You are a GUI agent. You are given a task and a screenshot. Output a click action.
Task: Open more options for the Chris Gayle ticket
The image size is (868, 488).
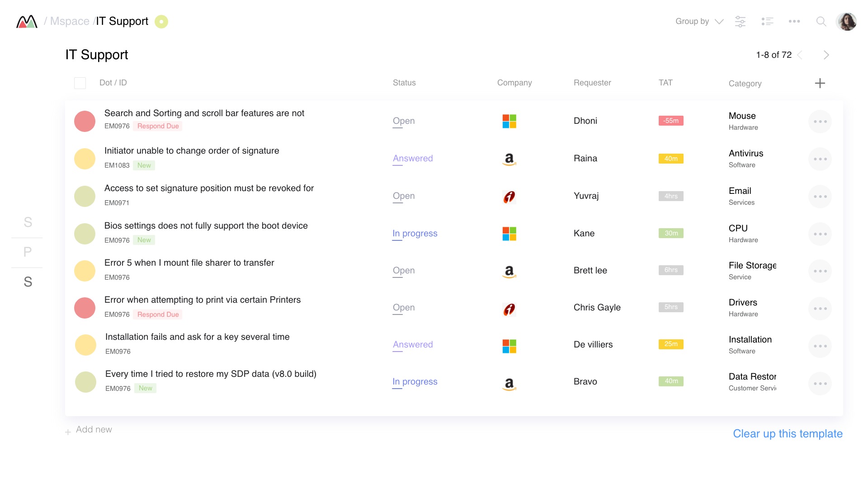click(820, 309)
